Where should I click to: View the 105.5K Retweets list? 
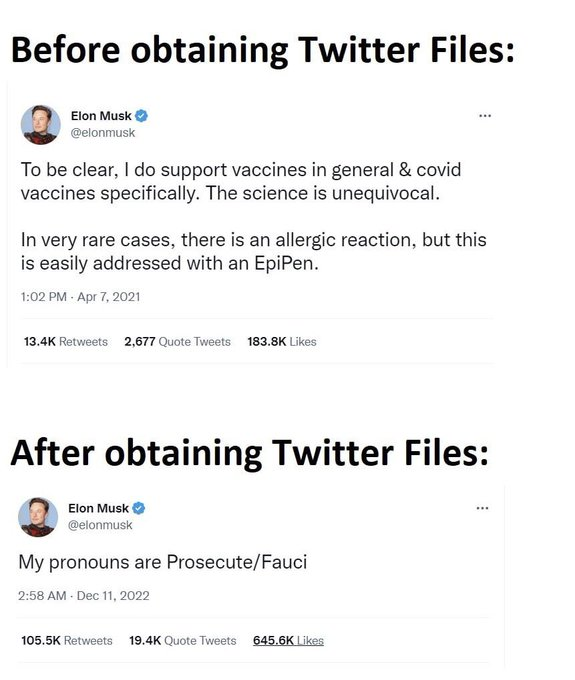click(67, 641)
